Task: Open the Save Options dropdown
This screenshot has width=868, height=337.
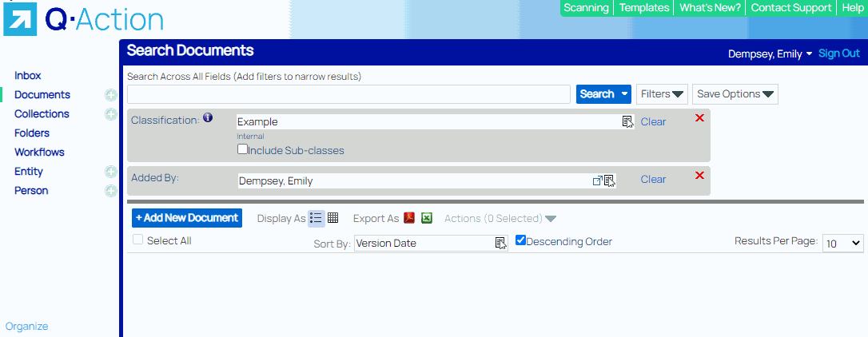Action: coord(735,94)
